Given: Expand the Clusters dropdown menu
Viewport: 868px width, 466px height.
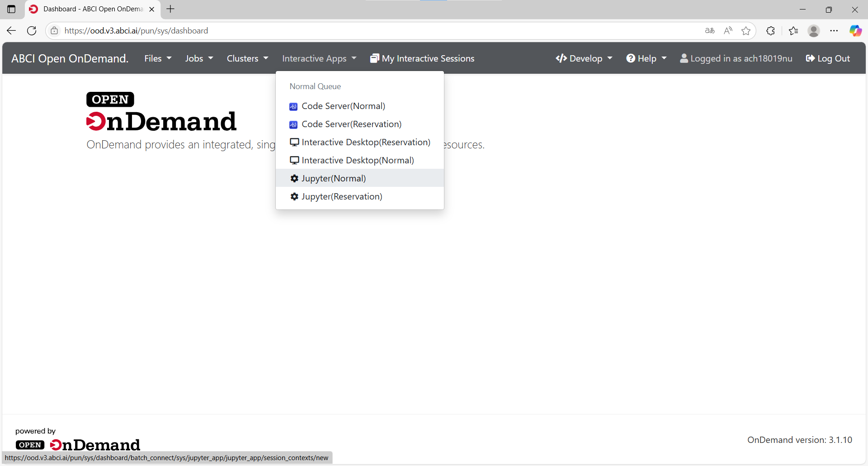Looking at the screenshot, I should 247,58.
